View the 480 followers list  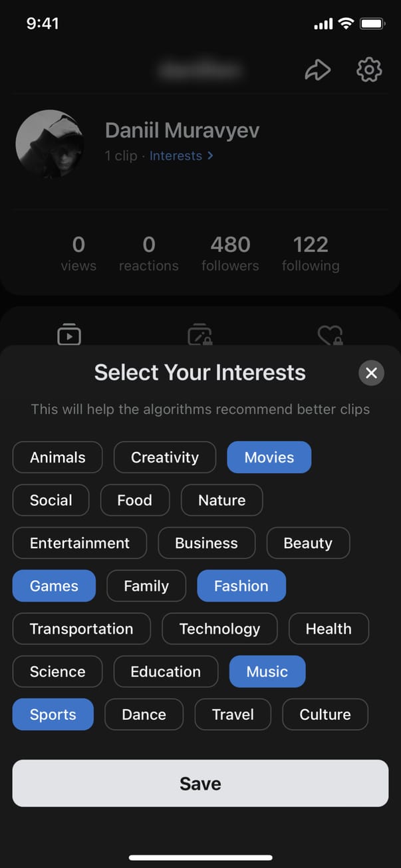point(230,254)
